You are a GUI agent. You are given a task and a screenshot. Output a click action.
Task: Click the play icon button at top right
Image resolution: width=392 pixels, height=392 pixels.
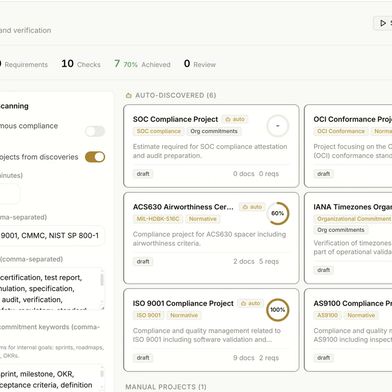click(383, 23)
